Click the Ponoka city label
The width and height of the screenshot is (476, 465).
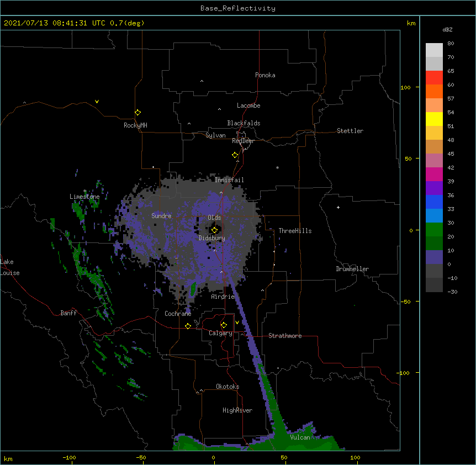click(x=265, y=75)
